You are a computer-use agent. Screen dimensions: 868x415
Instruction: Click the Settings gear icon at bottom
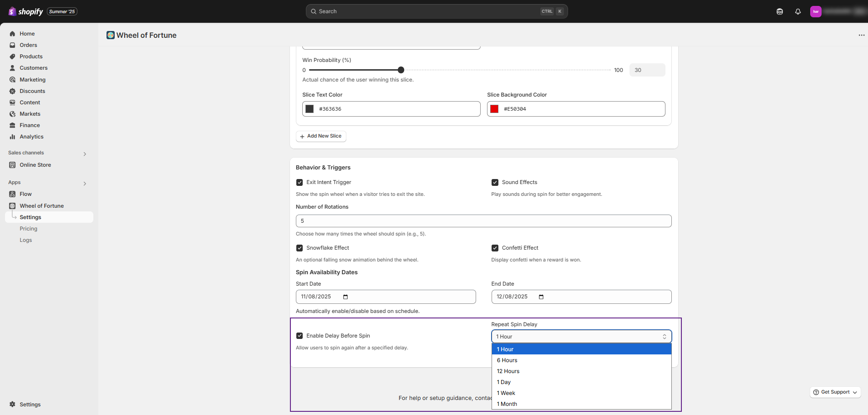point(12,405)
